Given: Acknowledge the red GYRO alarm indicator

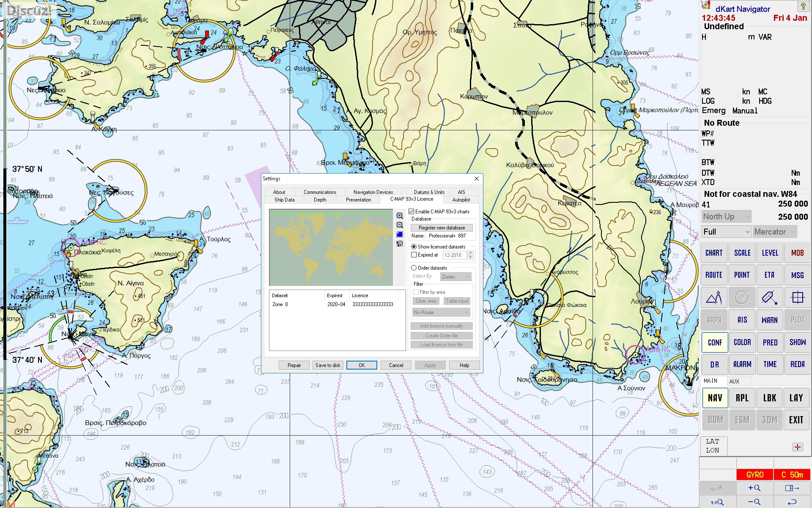Looking at the screenshot, I should (x=755, y=475).
